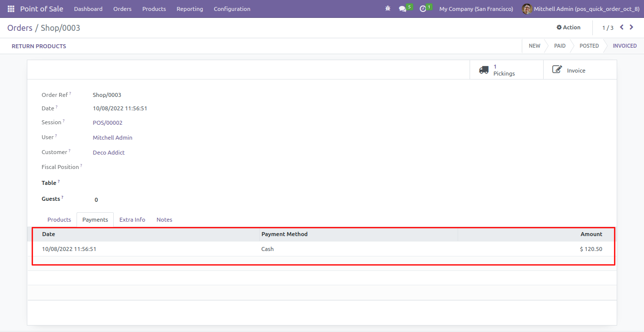Click the NEW status stage
Screen dimensions: 644x332
(534, 46)
